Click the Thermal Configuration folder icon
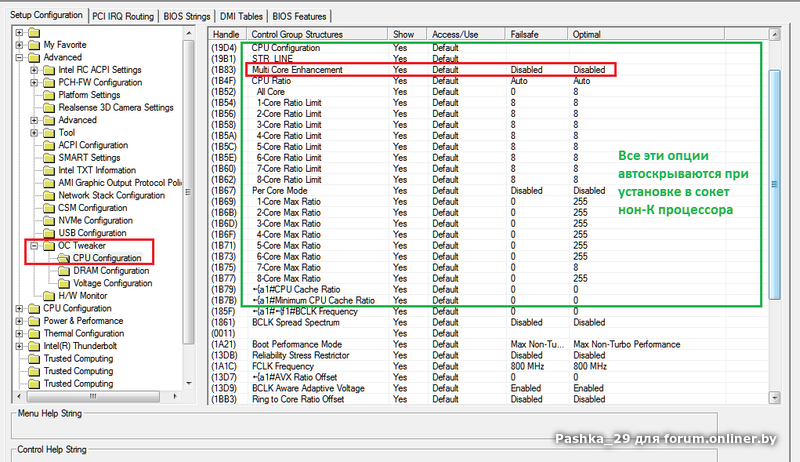This screenshot has height=462, width=800. point(35,333)
